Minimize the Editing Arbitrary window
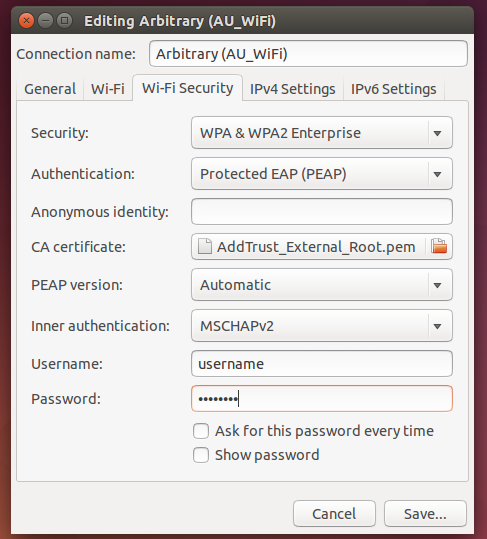Viewport: 487px width, 539px height. (x=45, y=21)
